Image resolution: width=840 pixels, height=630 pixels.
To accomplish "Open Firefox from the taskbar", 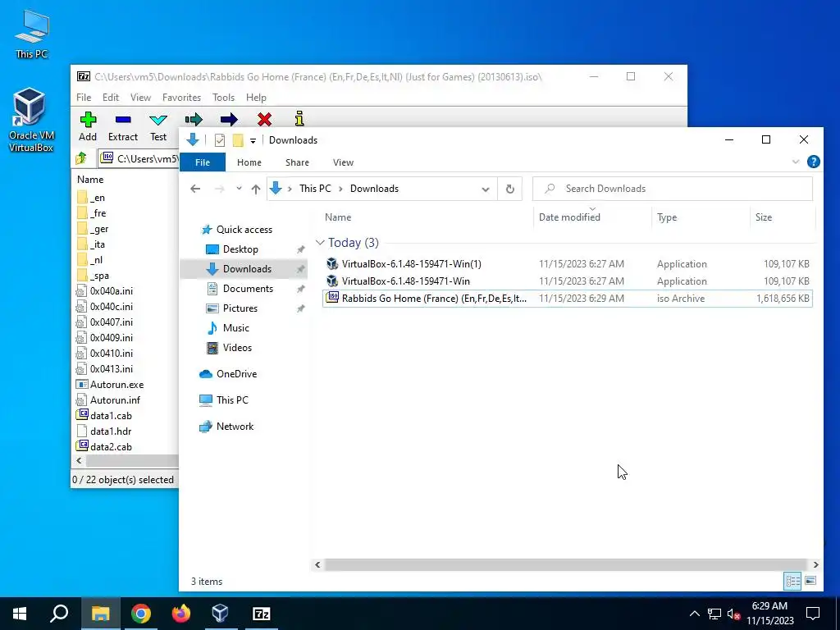I will (x=180, y=614).
